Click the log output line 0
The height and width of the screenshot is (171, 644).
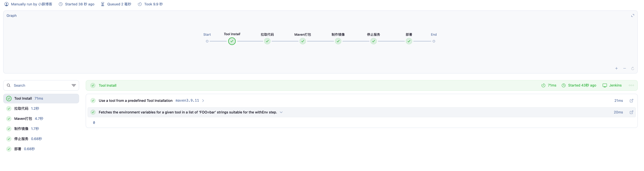[x=94, y=123]
